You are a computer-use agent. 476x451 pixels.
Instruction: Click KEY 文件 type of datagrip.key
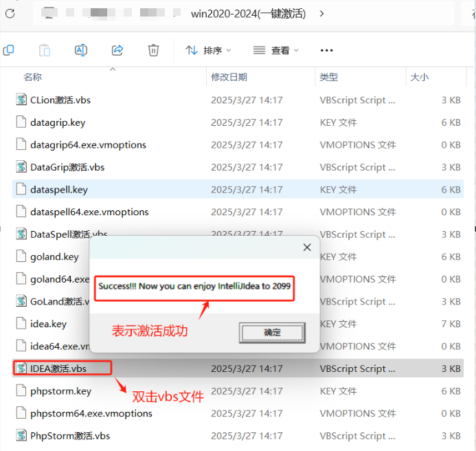[x=338, y=122]
